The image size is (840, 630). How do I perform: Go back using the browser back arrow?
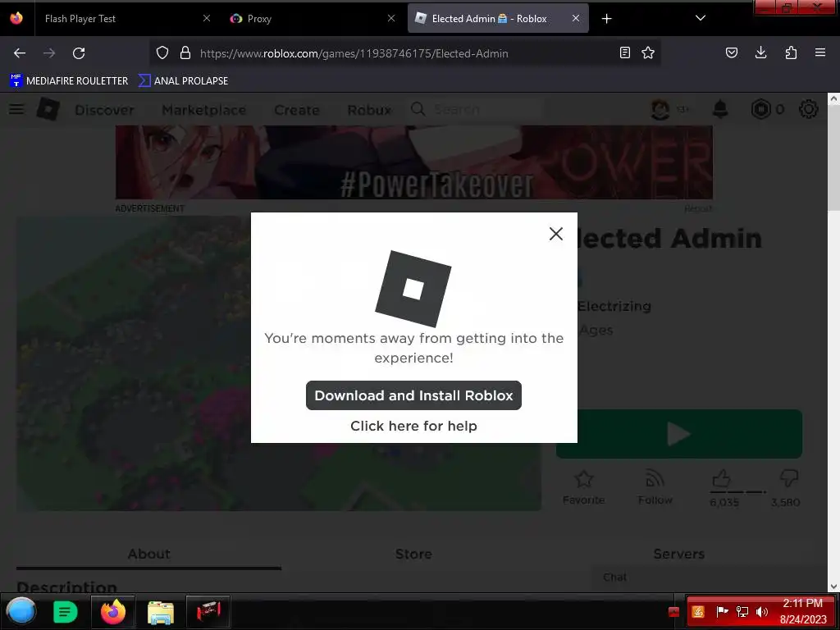[20, 53]
